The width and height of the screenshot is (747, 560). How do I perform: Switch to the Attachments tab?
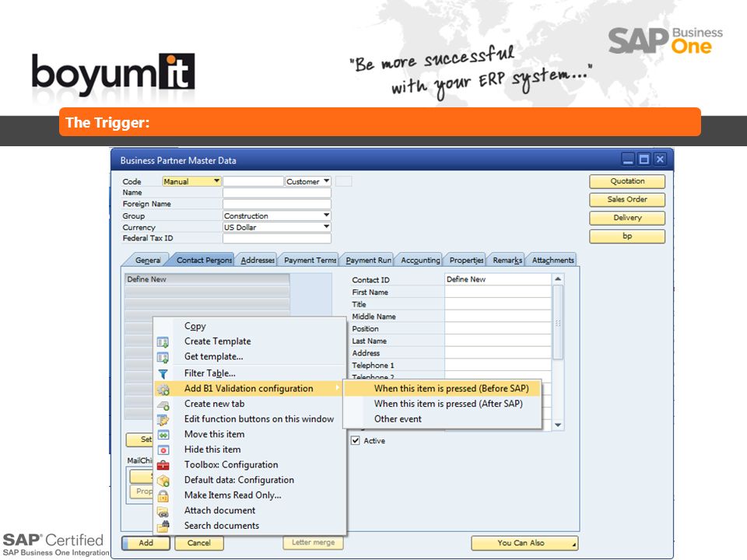pyautogui.click(x=552, y=260)
